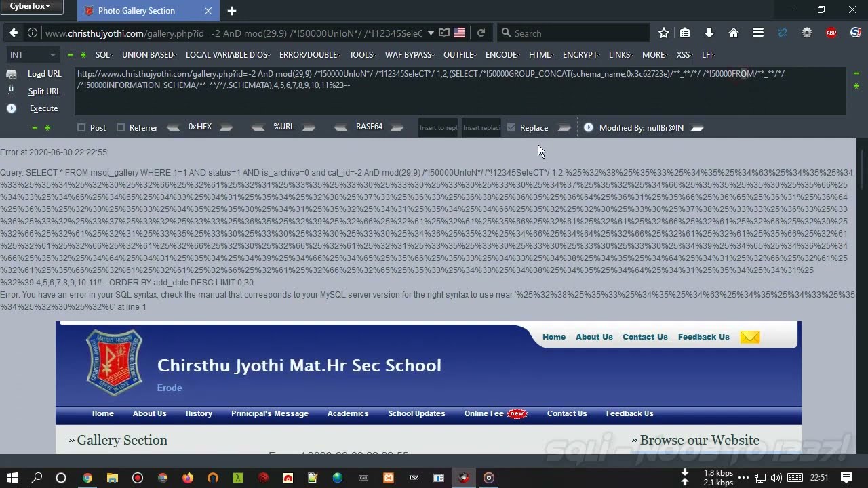Viewport: 868px width, 488px height.
Task: Open Cyberfox hamburger menu
Action: [758, 33]
